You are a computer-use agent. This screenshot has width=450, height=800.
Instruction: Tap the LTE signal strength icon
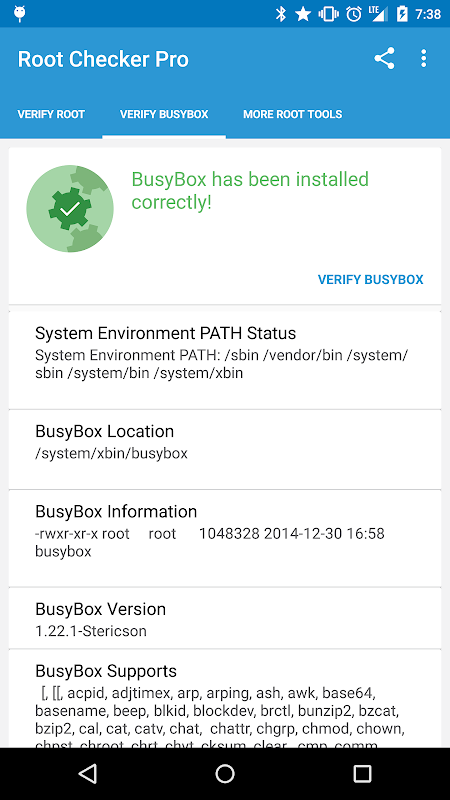coord(378,14)
